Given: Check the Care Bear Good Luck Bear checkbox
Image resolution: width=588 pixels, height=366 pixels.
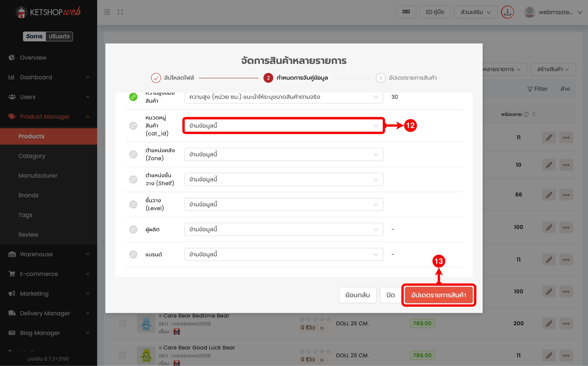Looking at the screenshot, I should (122, 355).
